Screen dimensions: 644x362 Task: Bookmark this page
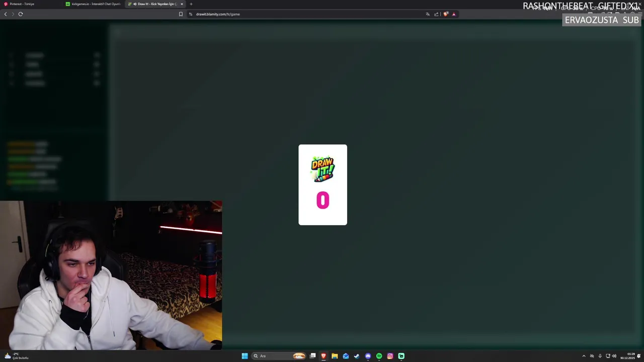pyautogui.click(x=181, y=14)
